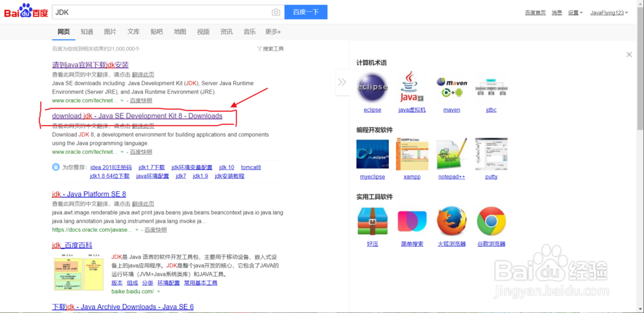Click jdk安装教程 suggestion
Viewport: 644px width, 313px height.
click(229, 176)
